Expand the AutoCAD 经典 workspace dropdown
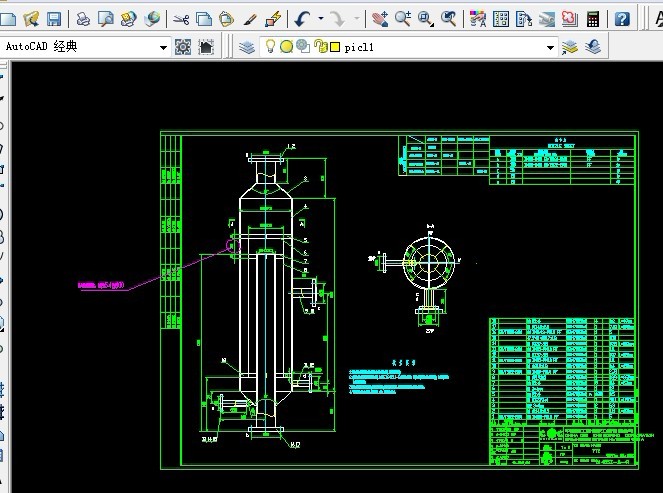This screenshot has width=663, height=493. (x=163, y=47)
